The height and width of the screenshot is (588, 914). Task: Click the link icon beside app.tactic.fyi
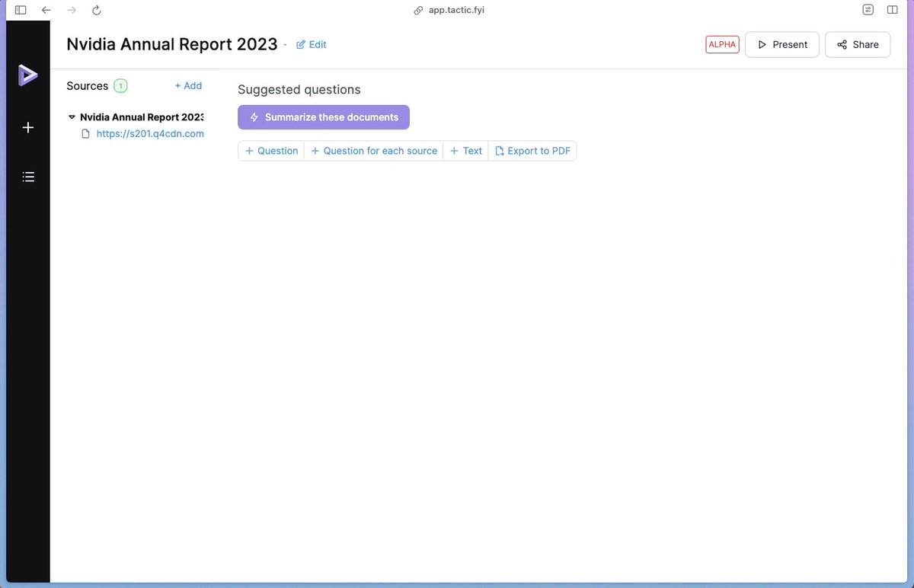[x=418, y=11]
